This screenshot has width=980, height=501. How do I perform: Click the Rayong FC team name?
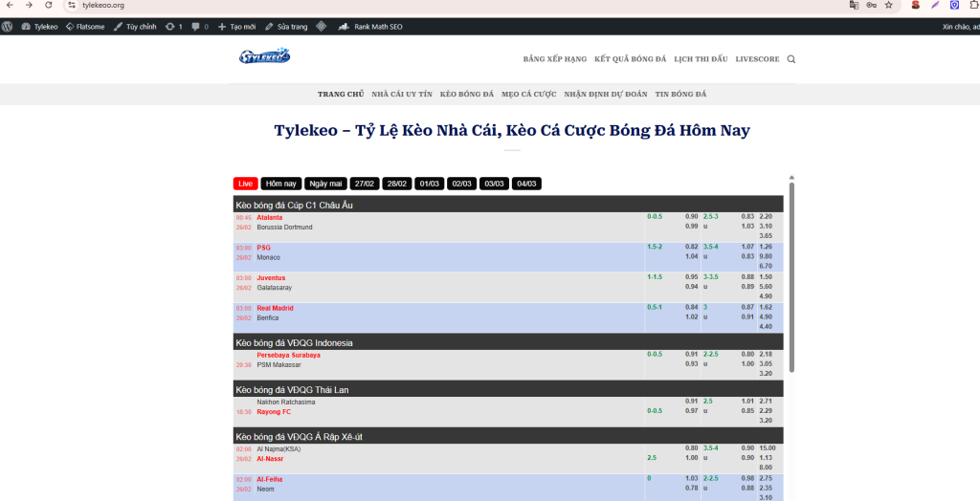pos(274,412)
